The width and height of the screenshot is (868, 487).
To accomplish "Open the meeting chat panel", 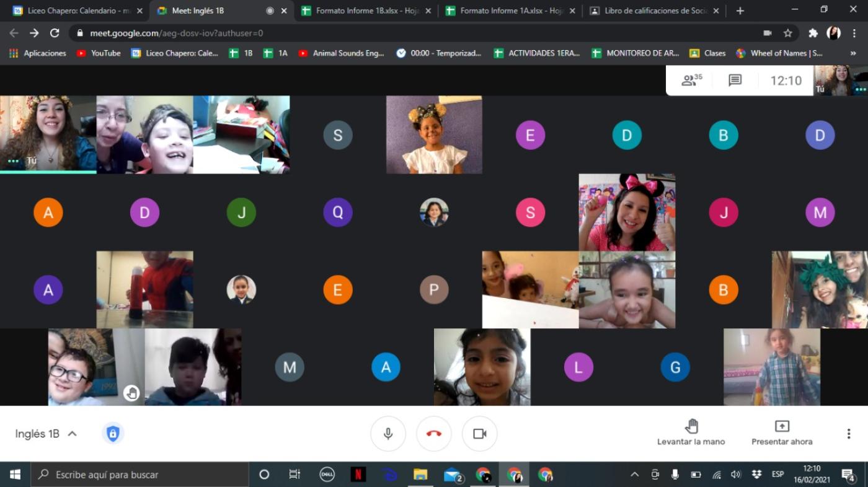I will (735, 80).
